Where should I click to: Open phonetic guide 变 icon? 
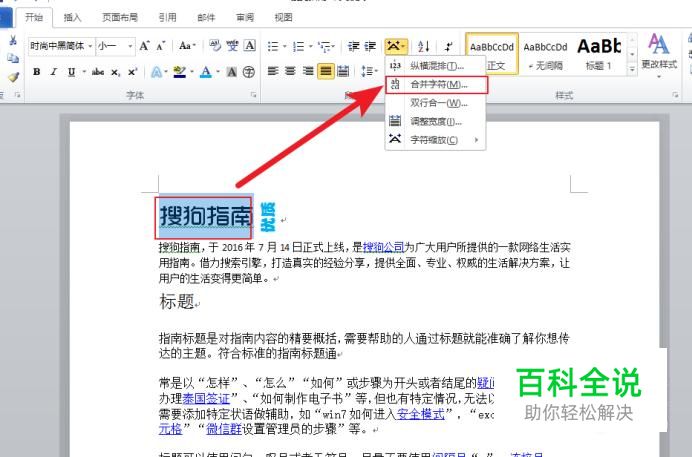pyautogui.click(x=232, y=46)
